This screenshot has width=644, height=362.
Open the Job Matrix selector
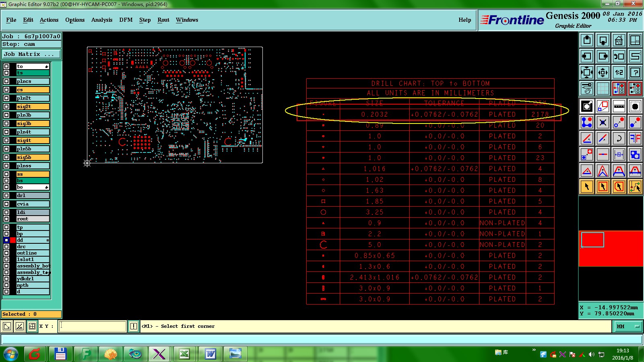coord(31,54)
